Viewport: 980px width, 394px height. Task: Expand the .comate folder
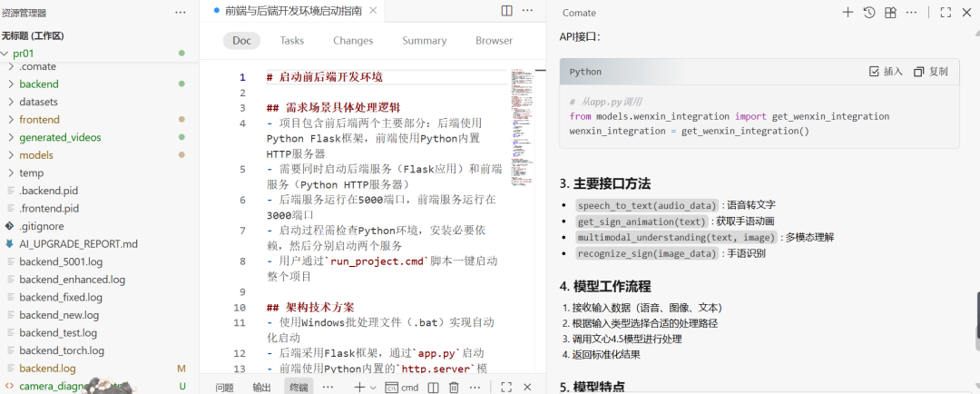[100, 66]
